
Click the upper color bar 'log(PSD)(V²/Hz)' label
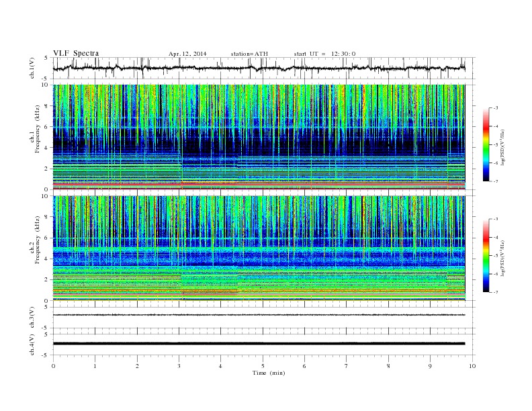click(502, 147)
